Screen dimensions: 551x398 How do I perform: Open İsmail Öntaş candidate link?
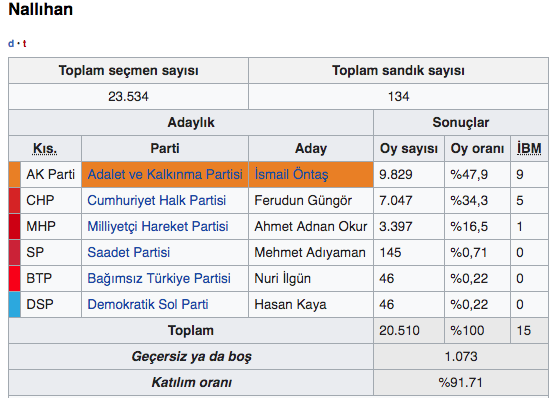291,174
